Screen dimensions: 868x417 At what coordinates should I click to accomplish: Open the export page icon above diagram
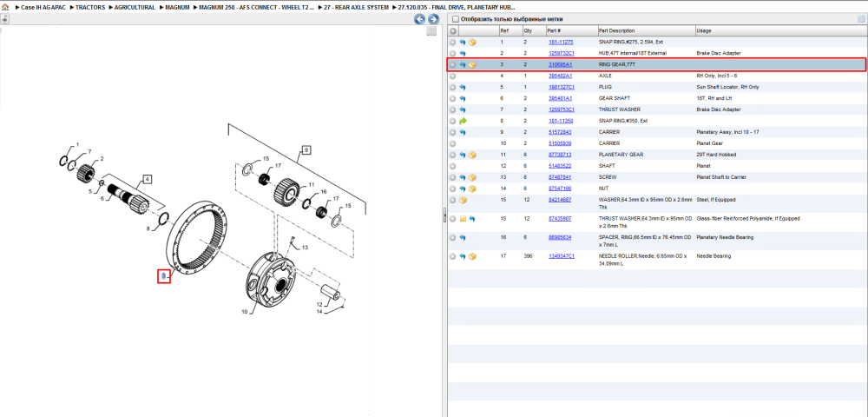[4, 19]
